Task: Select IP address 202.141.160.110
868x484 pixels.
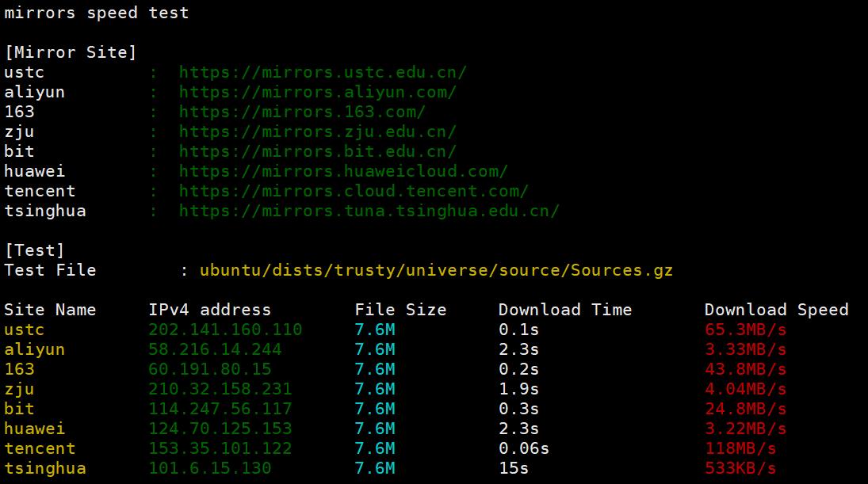Action: (225, 330)
